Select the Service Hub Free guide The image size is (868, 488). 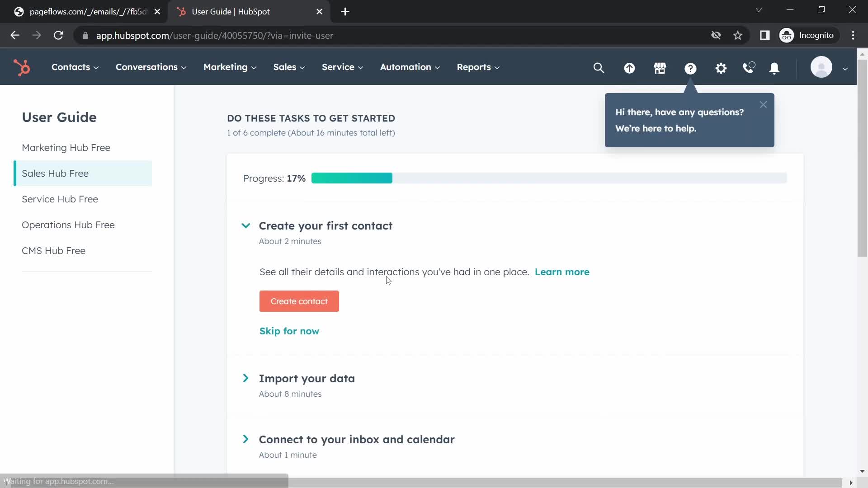(60, 198)
